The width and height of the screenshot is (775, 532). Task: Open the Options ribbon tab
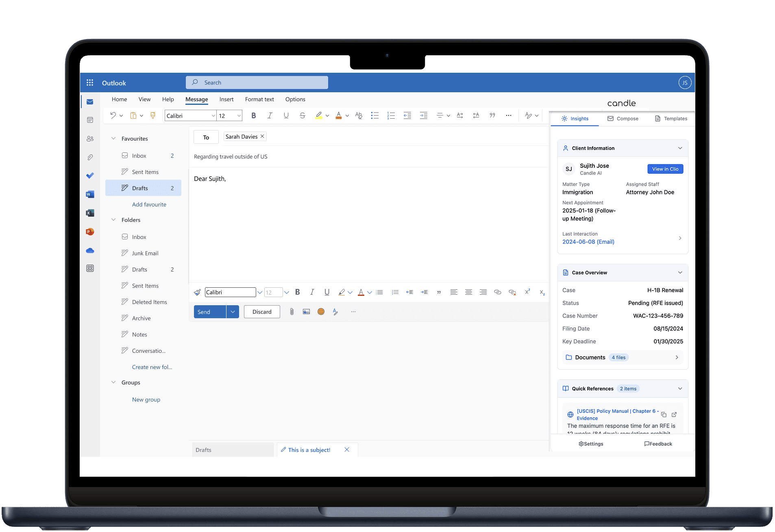coord(295,99)
